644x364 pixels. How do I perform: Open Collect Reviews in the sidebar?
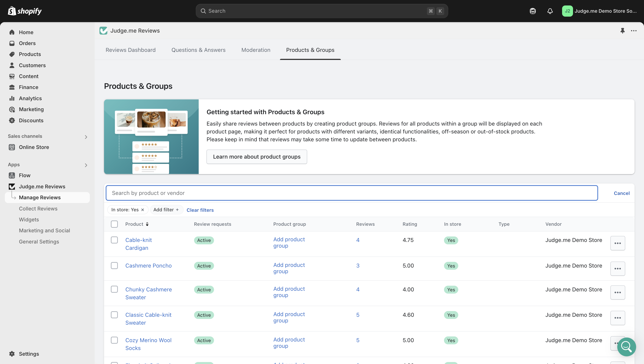click(38, 208)
